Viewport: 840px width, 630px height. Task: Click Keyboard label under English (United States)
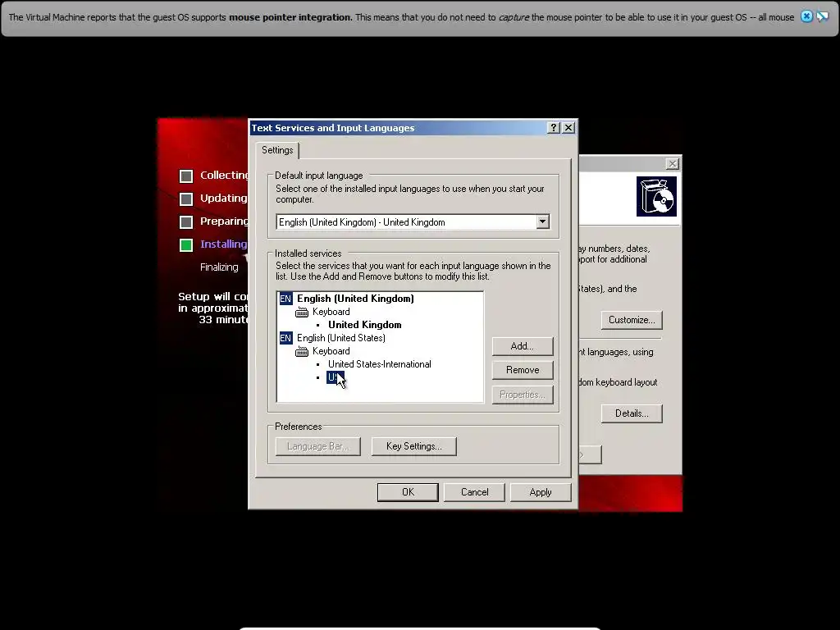coord(331,351)
